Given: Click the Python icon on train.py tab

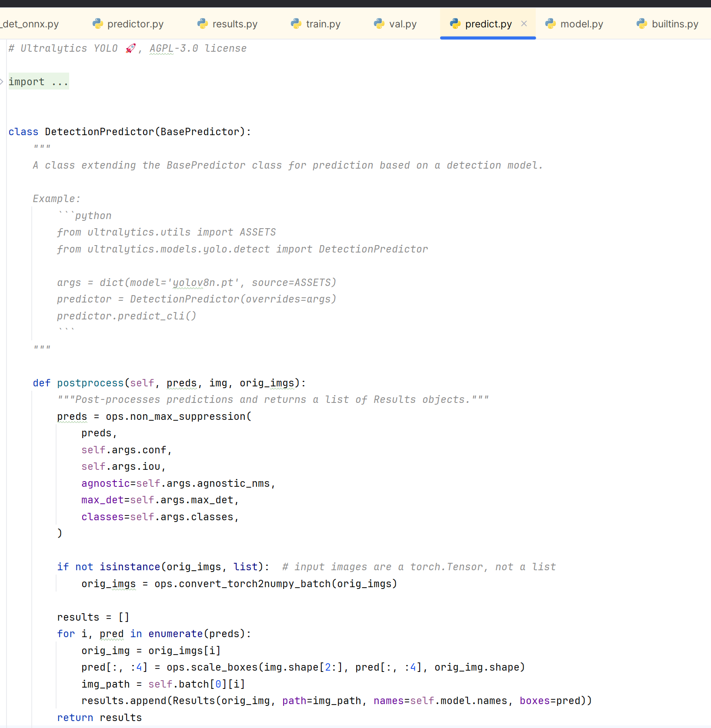Looking at the screenshot, I should pos(296,23).
